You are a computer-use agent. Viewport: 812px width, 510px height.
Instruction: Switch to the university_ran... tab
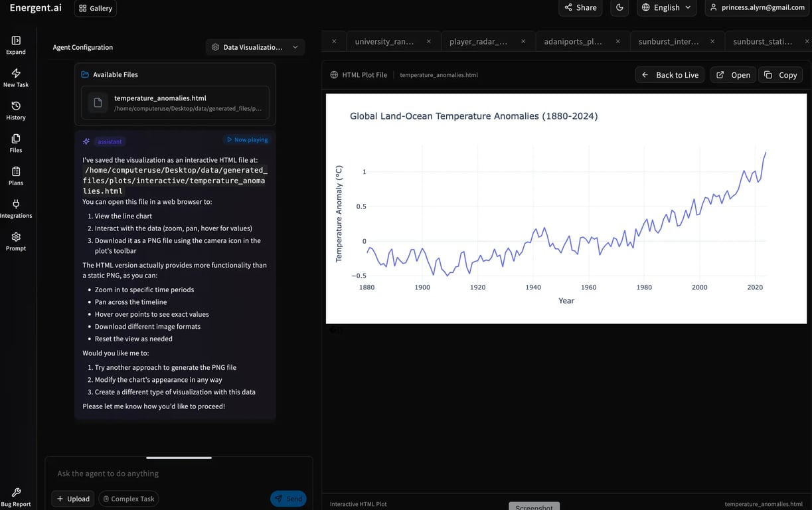pyautogui.click(x=384, y=41)
